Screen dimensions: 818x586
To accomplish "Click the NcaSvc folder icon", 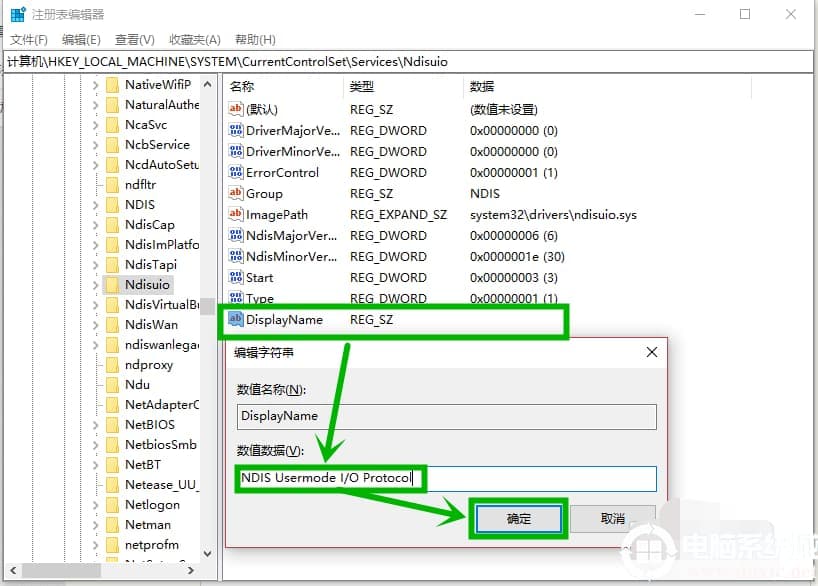I will pyautogui.click(x=112, y=125).
